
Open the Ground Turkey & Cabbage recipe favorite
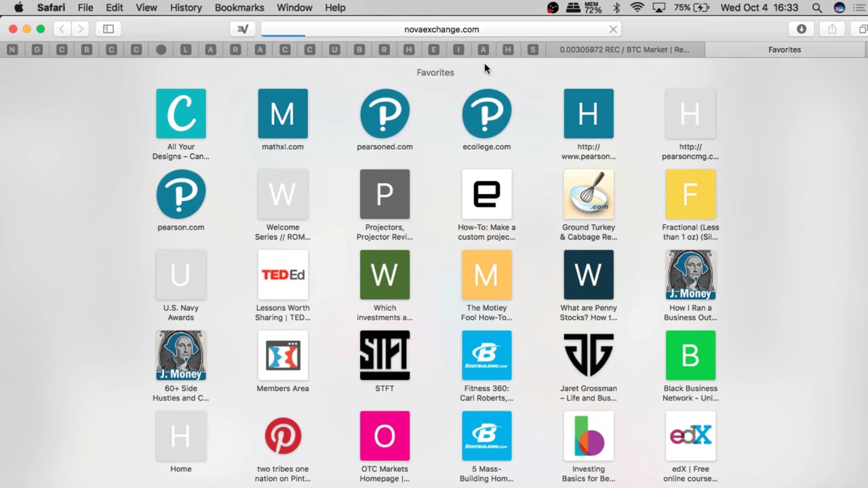point(589,195)
